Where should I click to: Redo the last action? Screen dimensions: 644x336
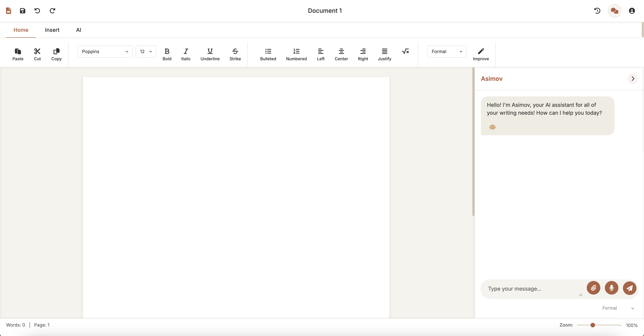pyautogui.click(x=52, y=11)
